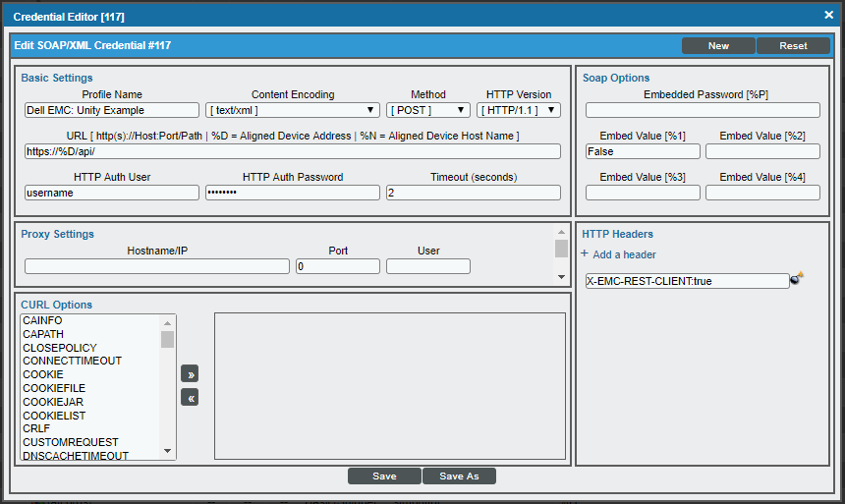Click the bomb icon beside X-EMC-REST-CLIENT header
The width and height of the screenshot is (845, 504).
coord(796,280)
